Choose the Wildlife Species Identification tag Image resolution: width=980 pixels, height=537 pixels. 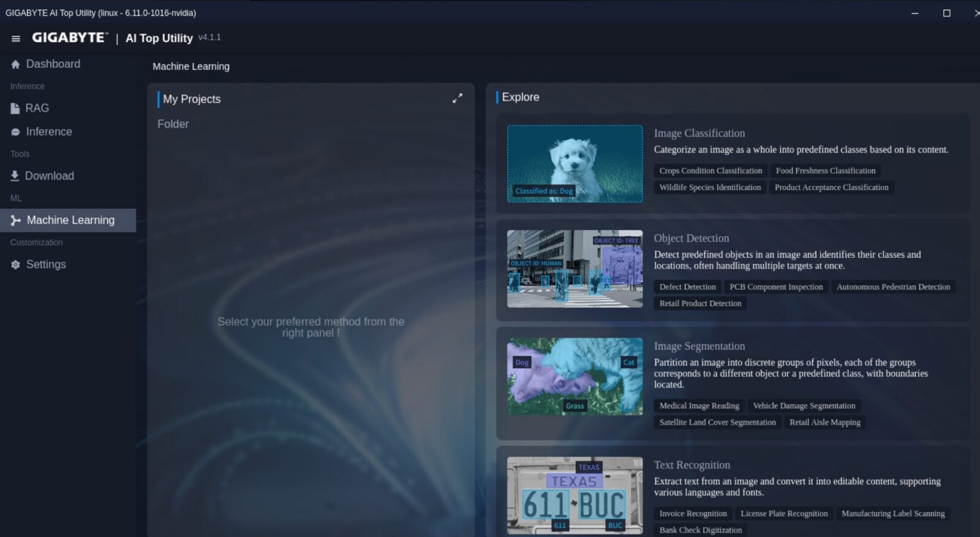pos(710,187)
